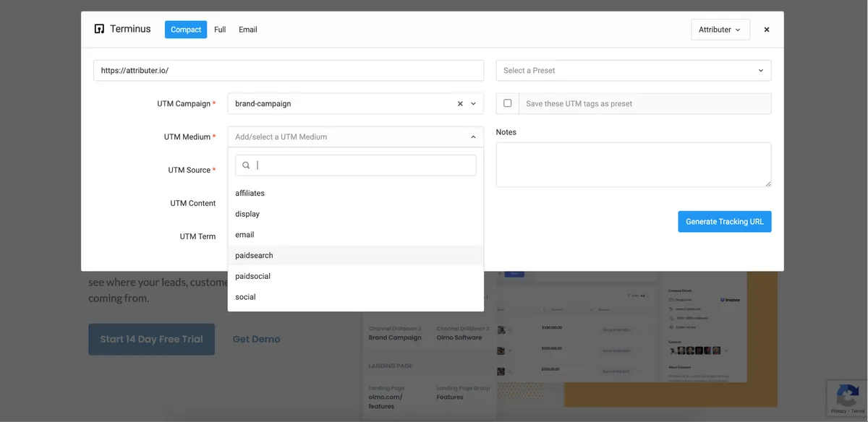Image resolution: width=868 pixels, height=422 pixels.
Task: Open the Attributer account dropdown
Action: [x=720, y=30]
